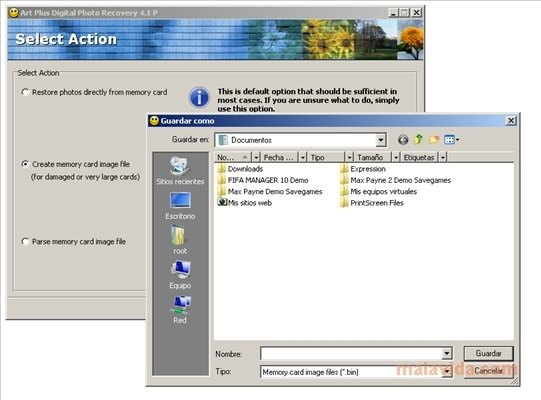Viewport: 541px width, 400px height.
Task: Sort by the Tamaño column header
Action: coord(373,157)
